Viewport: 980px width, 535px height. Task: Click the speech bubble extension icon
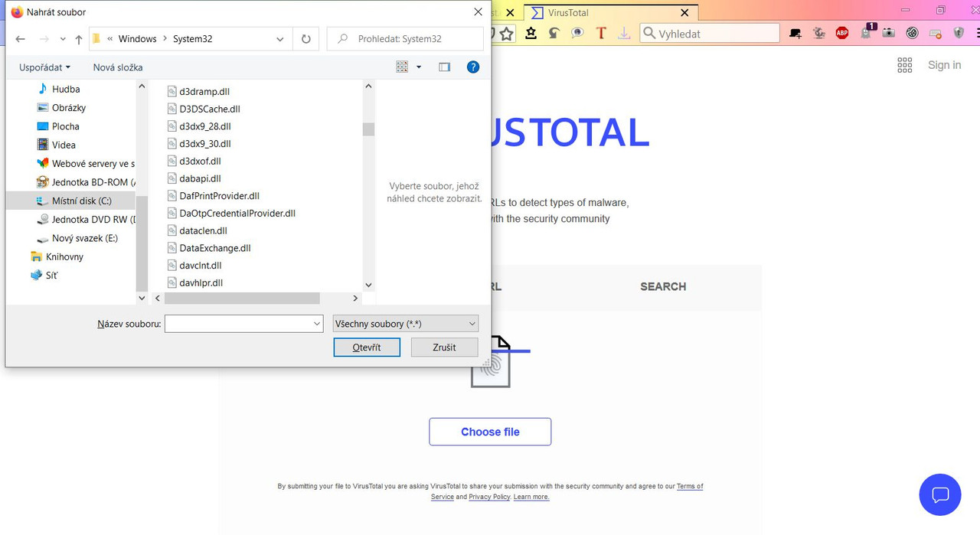(577, 33)
